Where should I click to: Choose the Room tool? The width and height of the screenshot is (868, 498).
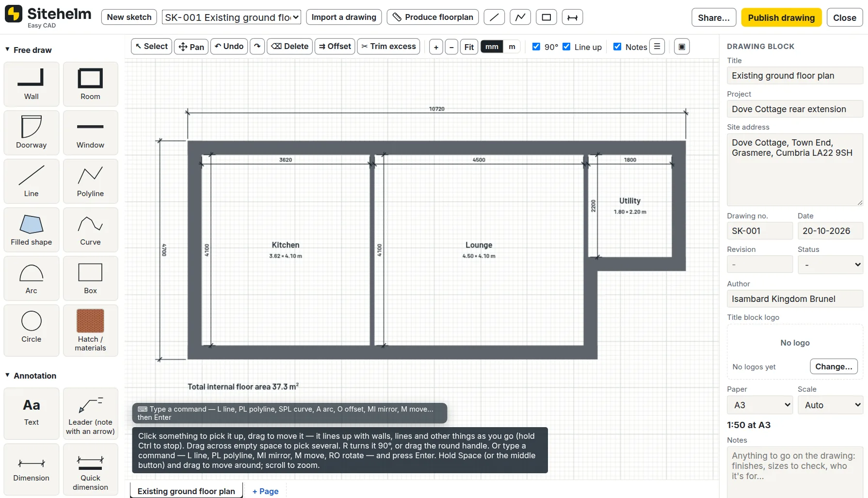click(x=90, y=84)
